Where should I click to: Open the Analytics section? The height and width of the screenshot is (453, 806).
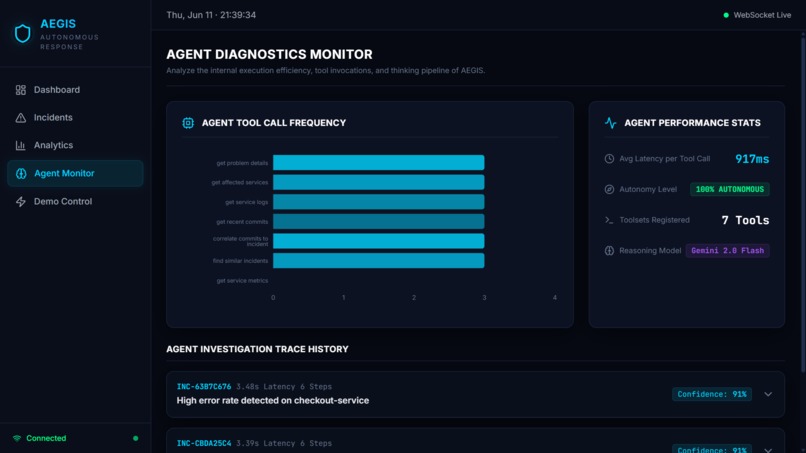tap(75, 146)
